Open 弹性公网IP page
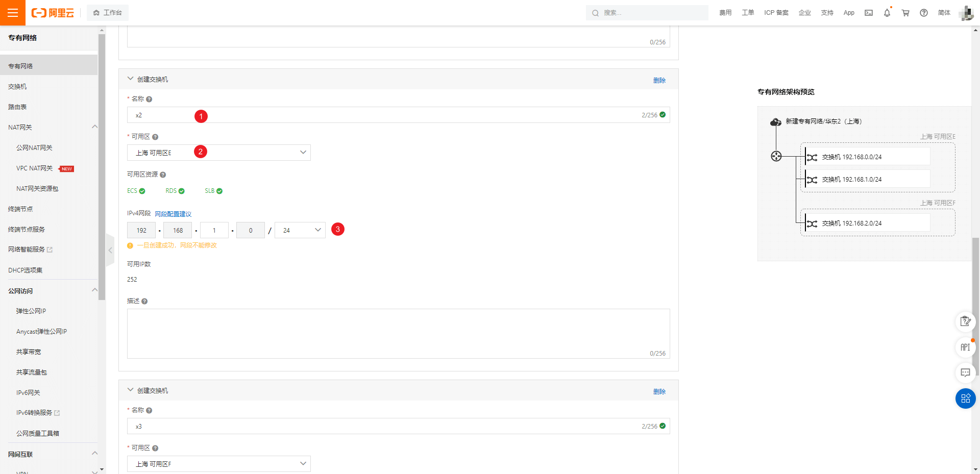 click(x=31, y=311)
